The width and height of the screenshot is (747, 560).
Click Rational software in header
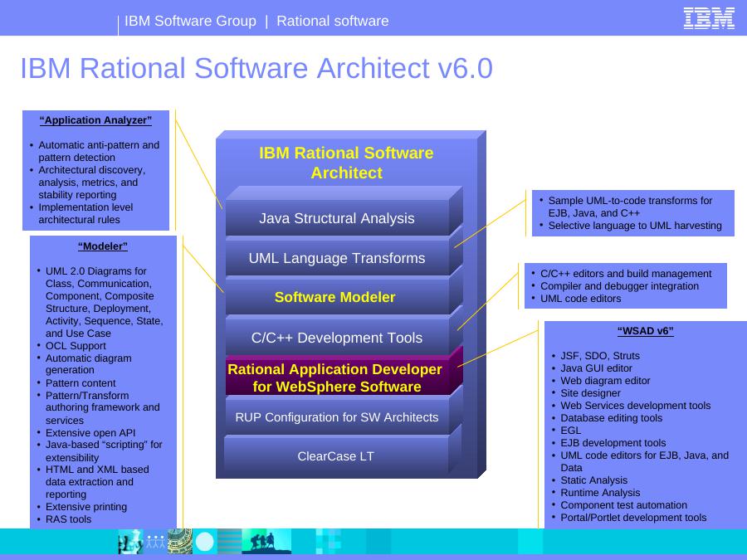[333, 21]
